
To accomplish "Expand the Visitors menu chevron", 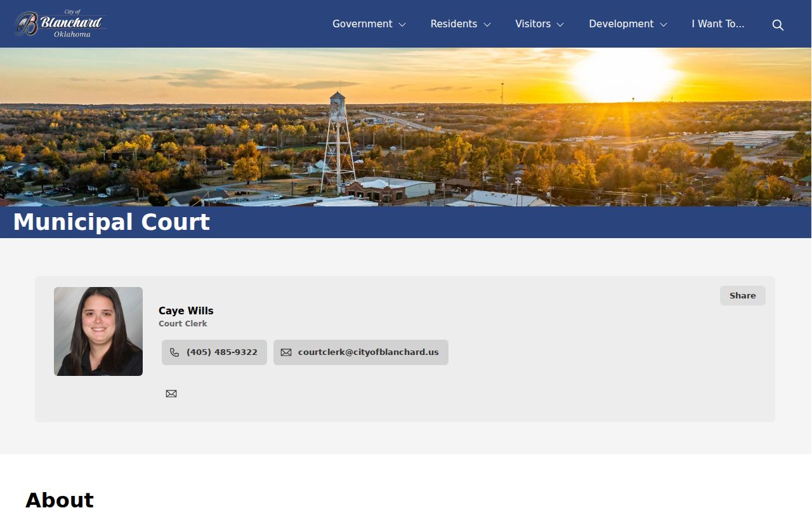I will click(x=560, y=25).
